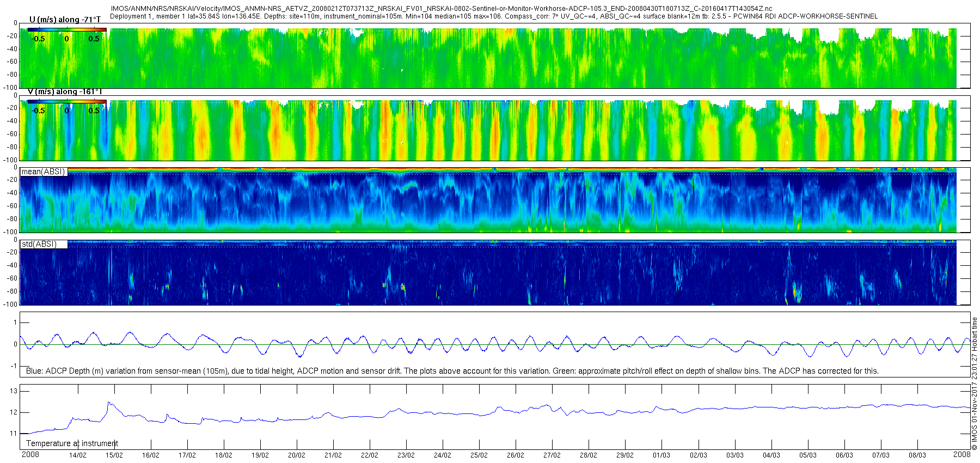Screen dimensions: 980x463
Task: Click the '16/02' date tick label
Action: tap(151, 455)
